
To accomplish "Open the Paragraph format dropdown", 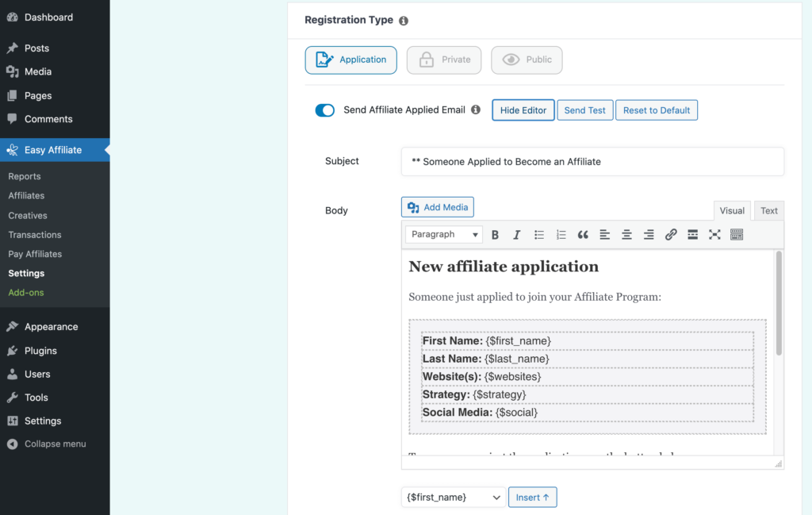I will click(443, 234).
